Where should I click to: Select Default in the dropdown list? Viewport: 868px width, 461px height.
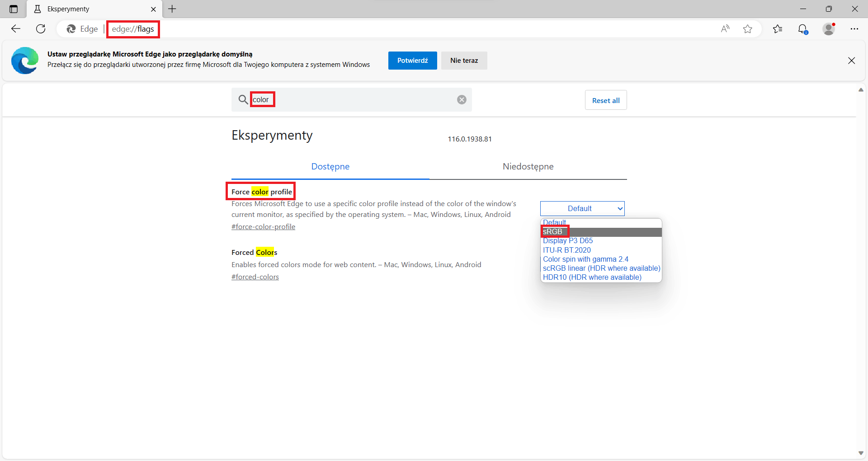click(x=601, y=222)
